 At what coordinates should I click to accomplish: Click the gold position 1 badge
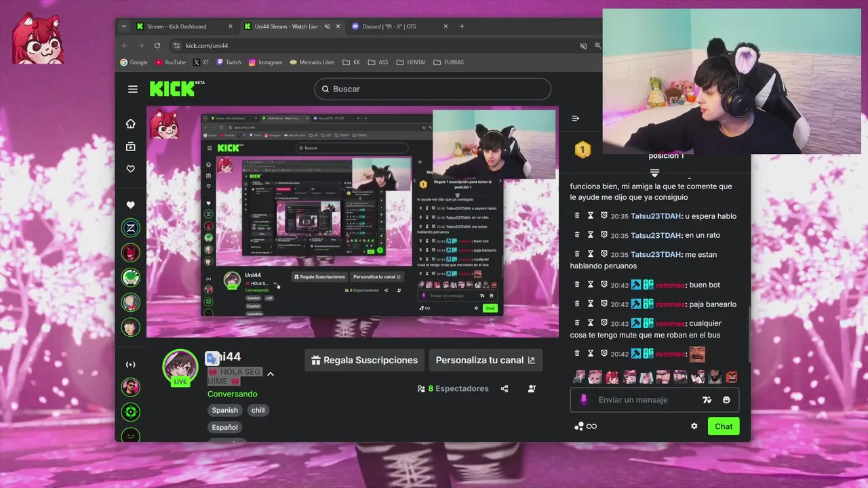point(583,150)
